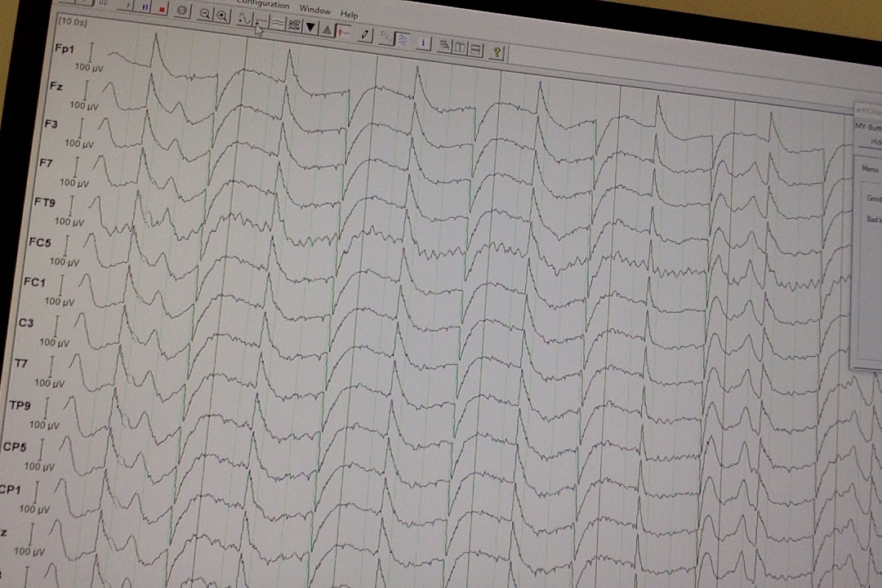Click the 100 µV scale under F3
The height and width of the screenshot is (588, 882).
point(78,144)
